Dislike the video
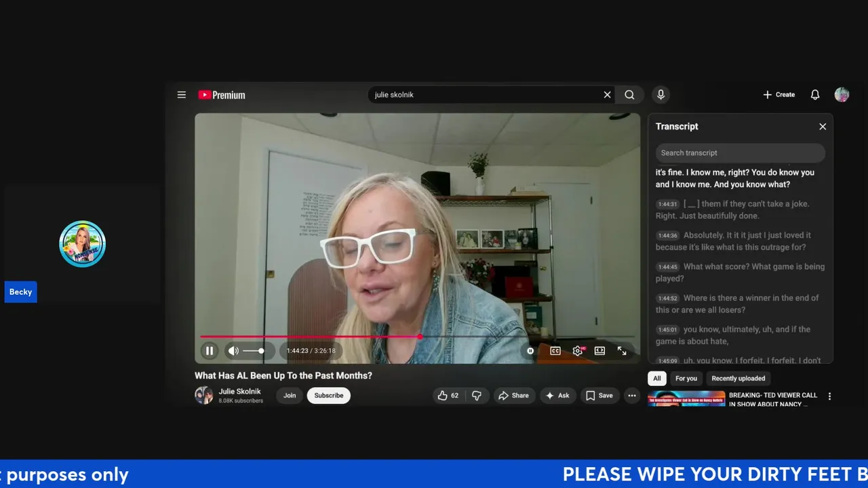Screen dimensions: 868x488 point(477,395)
